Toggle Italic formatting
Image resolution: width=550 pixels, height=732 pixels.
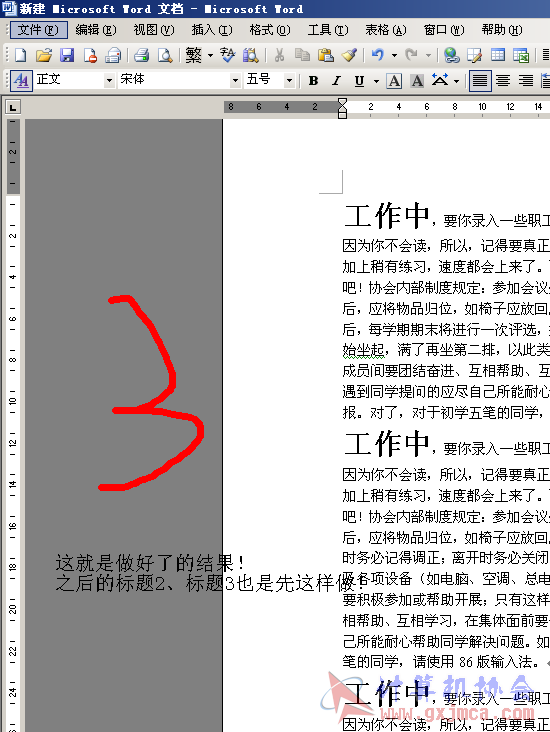coord(336,81)
